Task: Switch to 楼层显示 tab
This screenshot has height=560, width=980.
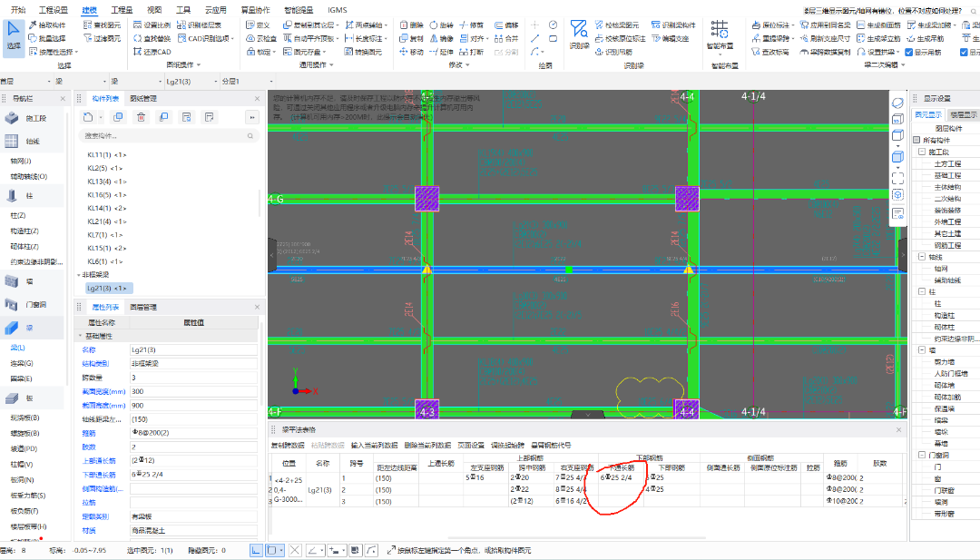Action: [963, 115]
